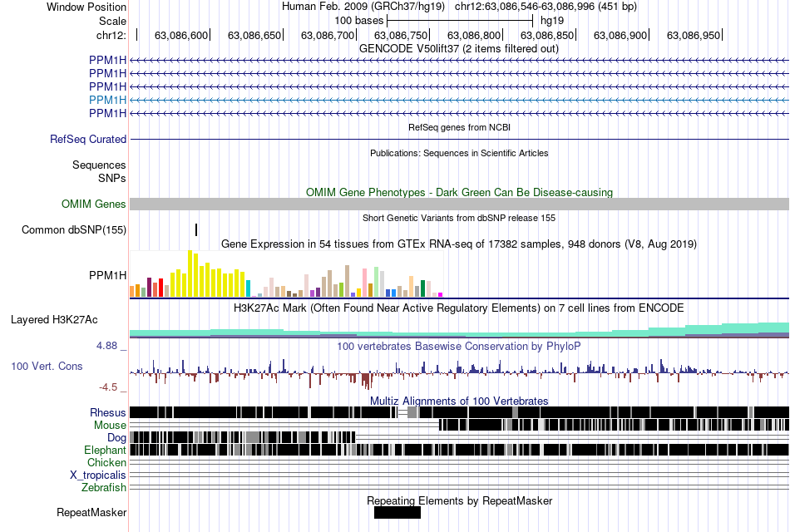Image resolution: width=790 pixels, height=532 pixels.
Task: Open the 'H3K27Ac Mark' ENCODE track title
Action: (459, 308)
